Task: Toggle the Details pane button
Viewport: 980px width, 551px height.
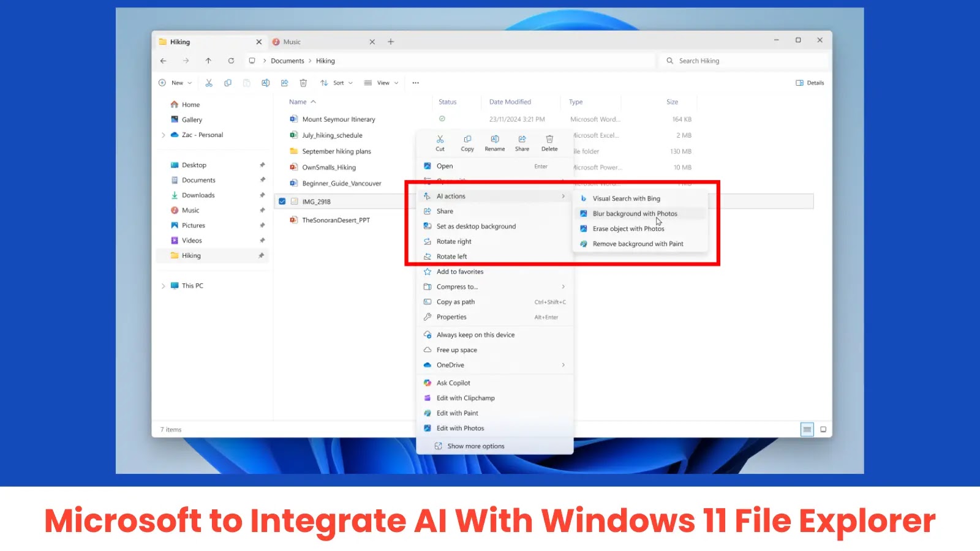Action: (x=810, y=83)
